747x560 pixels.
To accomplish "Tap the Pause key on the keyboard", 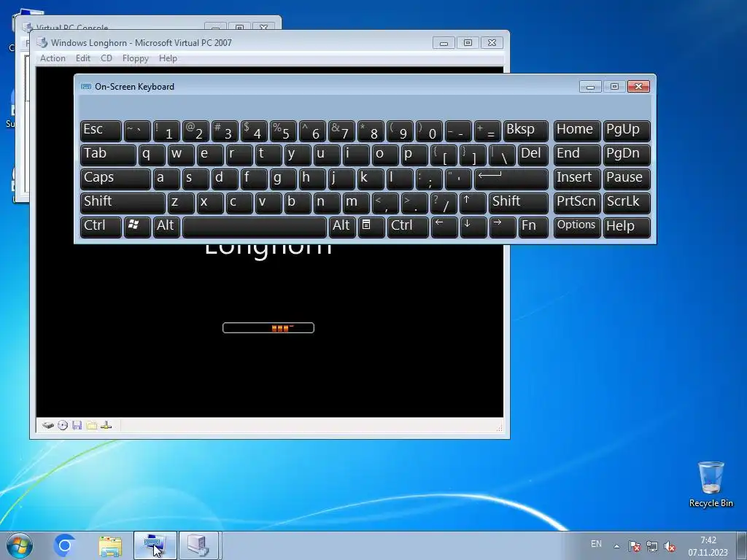I will [627, 179].
